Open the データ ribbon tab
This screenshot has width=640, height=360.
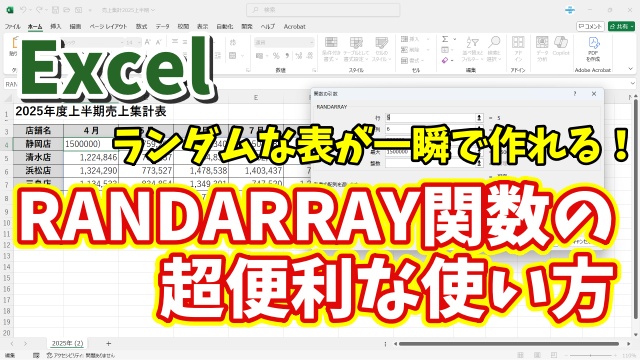pos(162,27)
